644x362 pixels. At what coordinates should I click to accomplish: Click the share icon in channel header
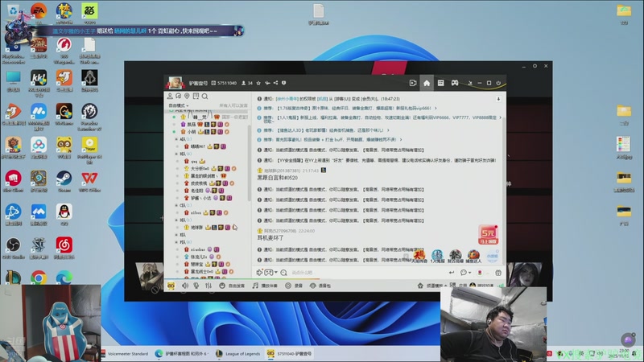(x=275, y=83)
